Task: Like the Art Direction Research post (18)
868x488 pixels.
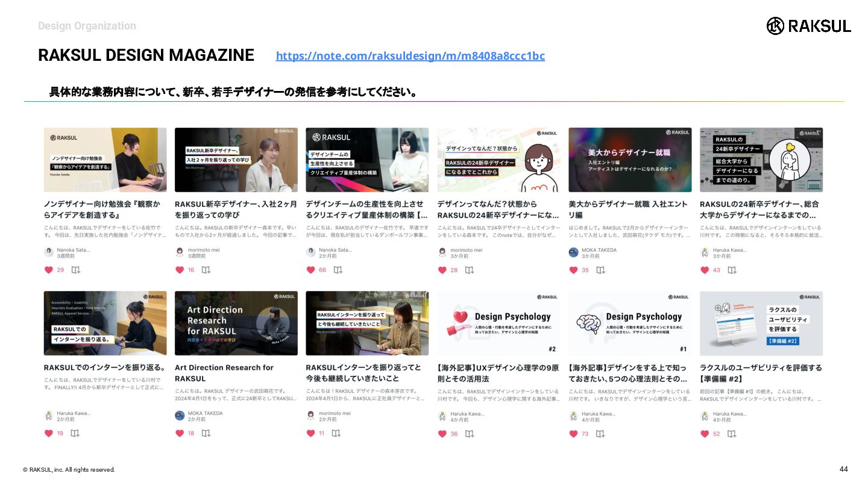Action: click(180, 433)
